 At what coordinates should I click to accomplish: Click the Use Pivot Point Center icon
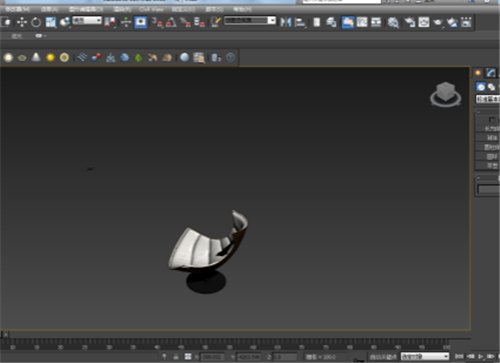[110, 22]
